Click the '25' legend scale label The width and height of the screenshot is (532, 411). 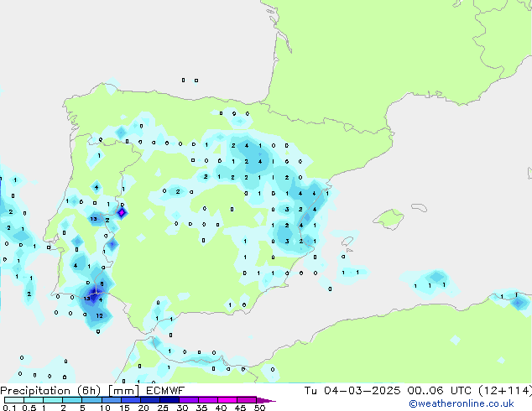[163, 408]
